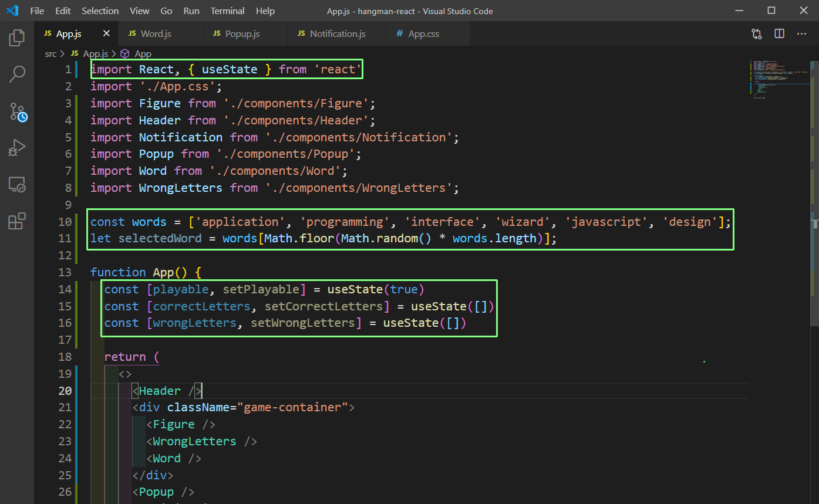Close the App.js tab
Viewport: 819px width, 504px height.
pyautogui.click(x=106, y=33)
